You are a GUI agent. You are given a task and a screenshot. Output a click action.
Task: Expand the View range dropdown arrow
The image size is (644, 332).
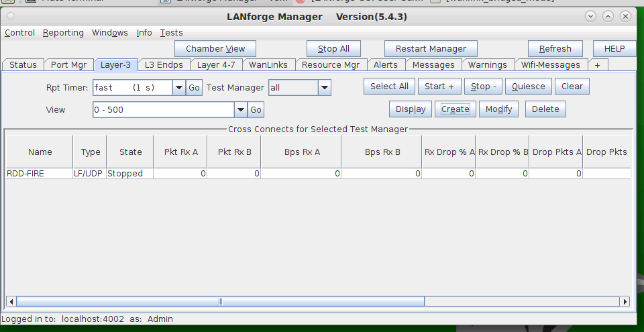click(x=241, y=110)
